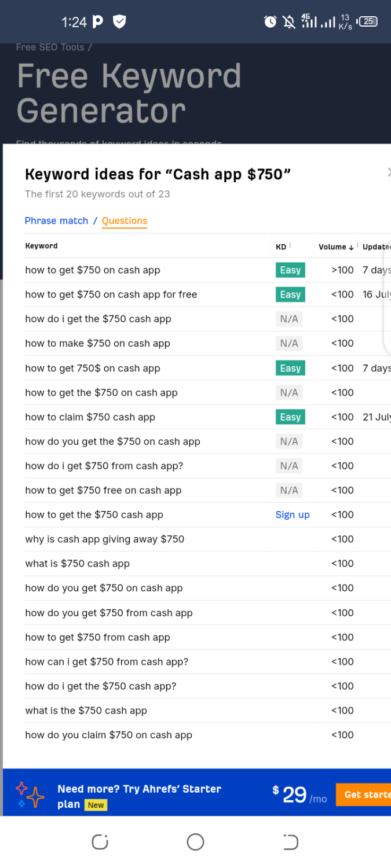Tap the P app icon in status bar

pos(98,22)
